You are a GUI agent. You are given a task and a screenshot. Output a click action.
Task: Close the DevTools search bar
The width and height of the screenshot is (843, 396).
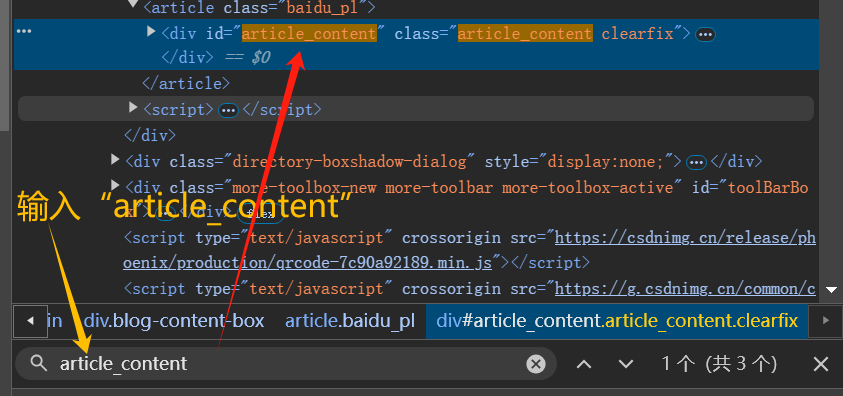[821, 364]
